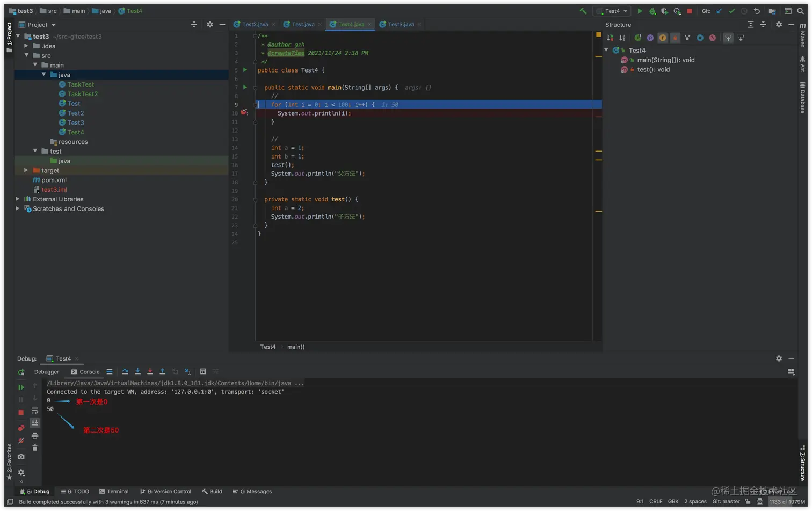
Task: Clear console with the trash icon
Action: (35, 448)
